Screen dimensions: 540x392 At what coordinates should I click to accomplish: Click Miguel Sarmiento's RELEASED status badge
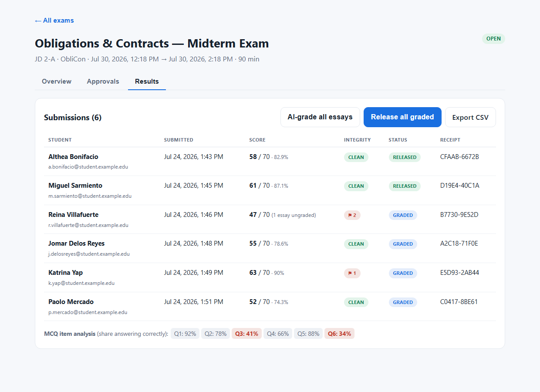click(x=405, y=186)
